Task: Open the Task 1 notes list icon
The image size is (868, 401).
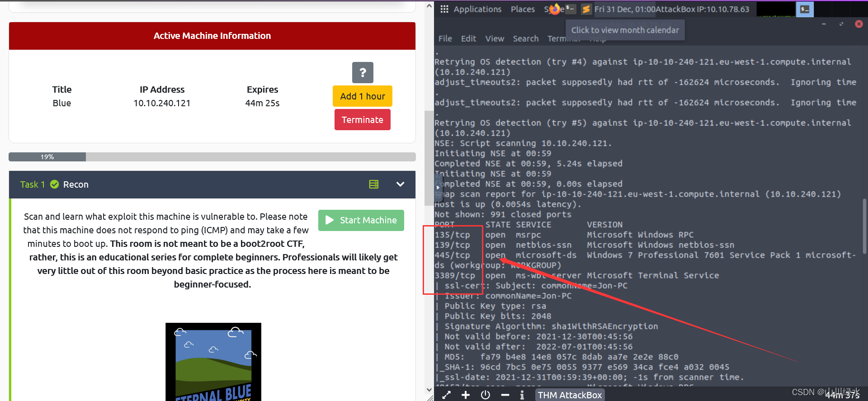Action: (x=374, y=184)
